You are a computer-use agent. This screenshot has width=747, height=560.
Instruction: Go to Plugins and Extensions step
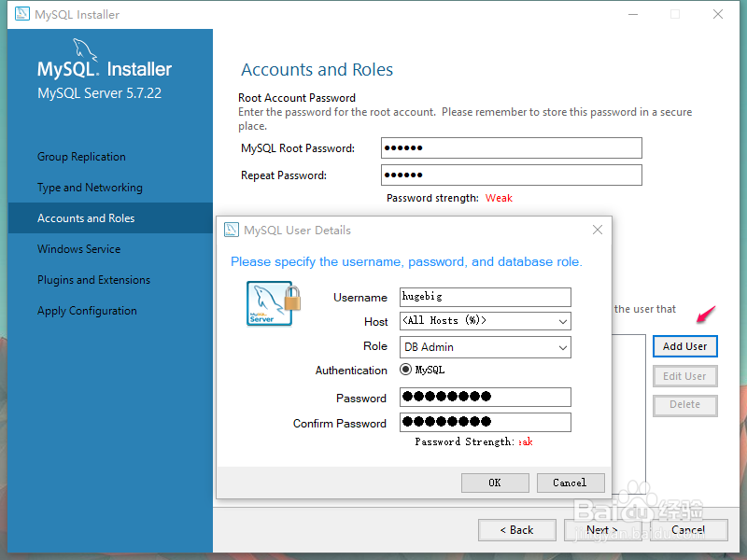93,280
